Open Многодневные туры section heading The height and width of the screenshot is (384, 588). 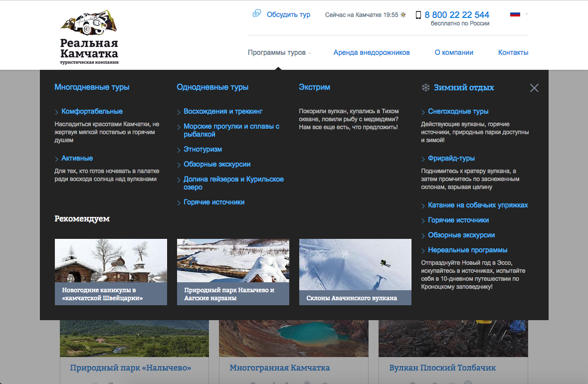92,87
